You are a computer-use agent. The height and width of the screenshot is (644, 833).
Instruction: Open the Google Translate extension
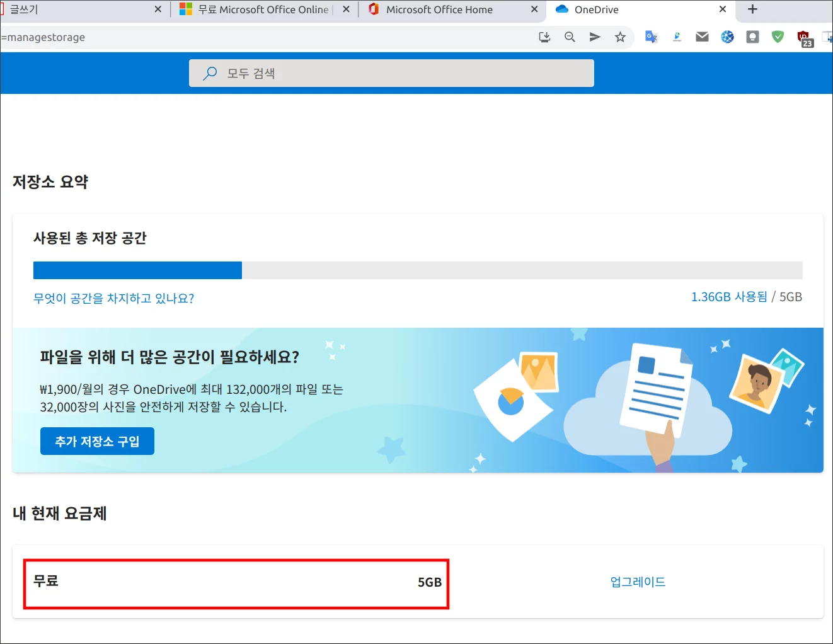[652, 37]
